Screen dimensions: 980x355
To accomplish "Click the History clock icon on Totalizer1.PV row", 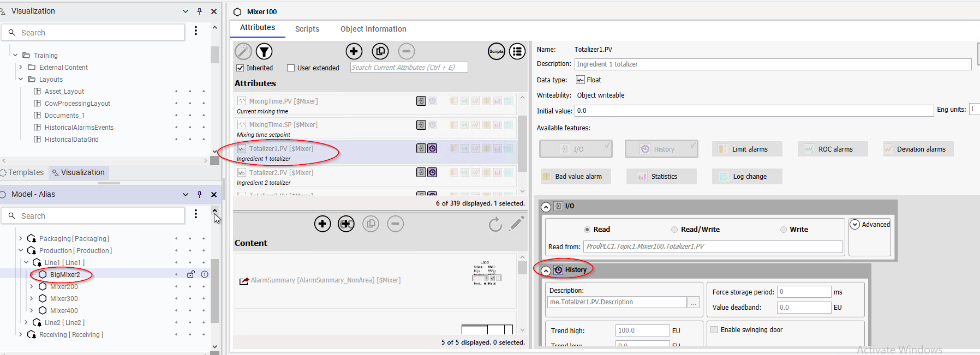I will (x=432, y=148).
